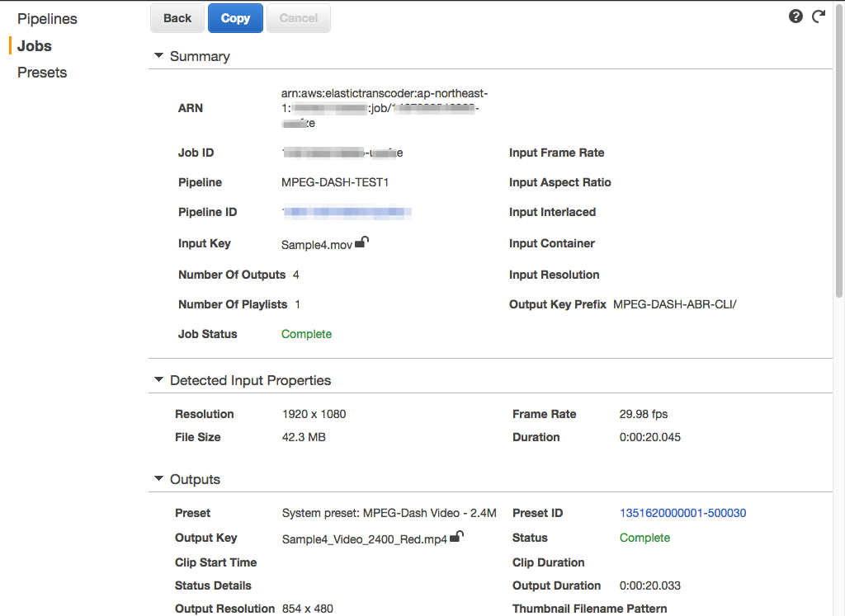The width and height of the screenshot is (845, 616).
Task: Select the Complete job status text
Action: point(306,334)
